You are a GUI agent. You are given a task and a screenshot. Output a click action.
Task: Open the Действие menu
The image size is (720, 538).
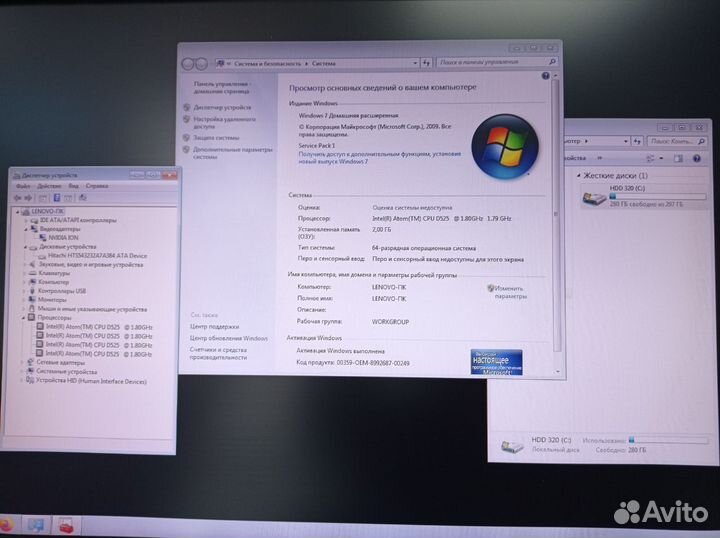pyautogui.click(x=49, y=186)
